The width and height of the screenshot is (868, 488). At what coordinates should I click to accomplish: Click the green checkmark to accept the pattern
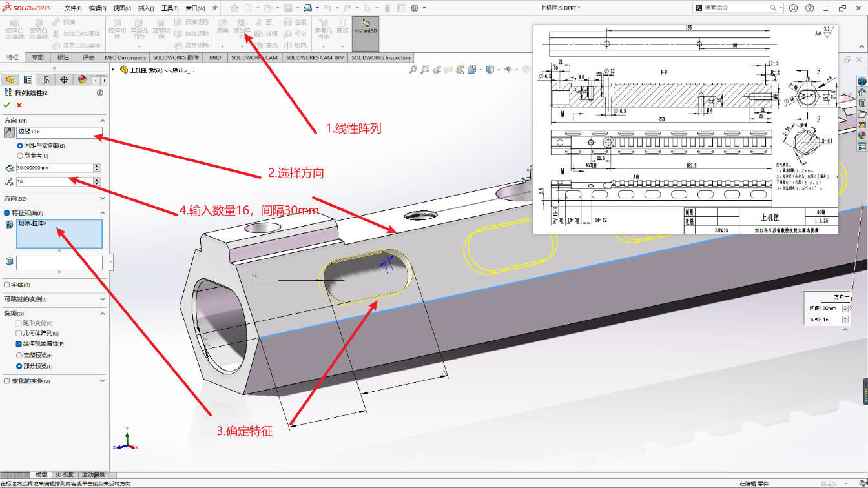pos(6,105)
